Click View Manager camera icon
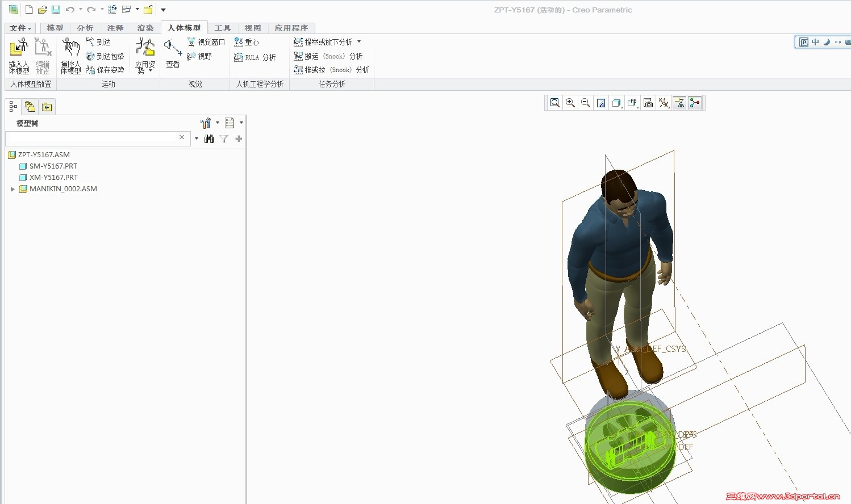Viewport: 851px width, 504px height. click(x=648, y=103)
